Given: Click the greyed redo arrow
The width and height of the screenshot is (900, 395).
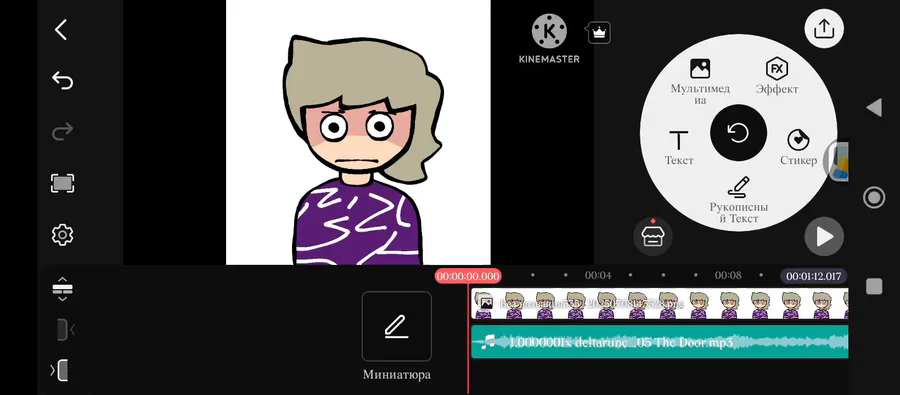Looking at the screenshot, I should tap(62, 131).
